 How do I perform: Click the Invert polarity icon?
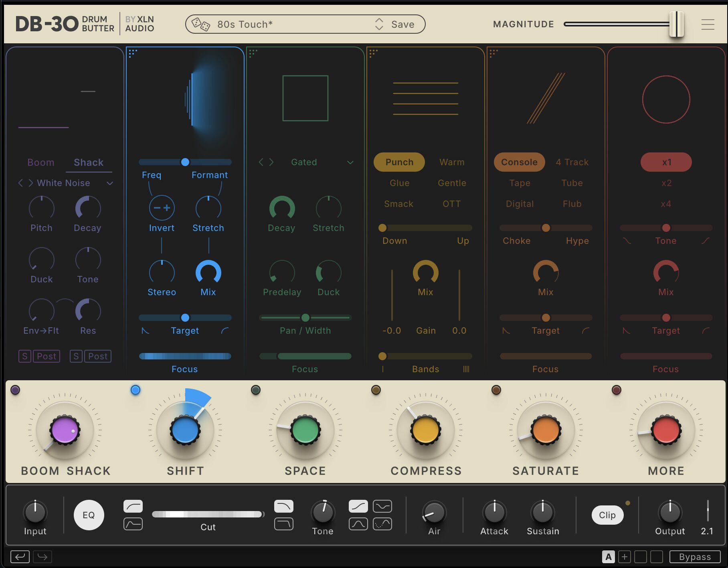coord(162,208)
